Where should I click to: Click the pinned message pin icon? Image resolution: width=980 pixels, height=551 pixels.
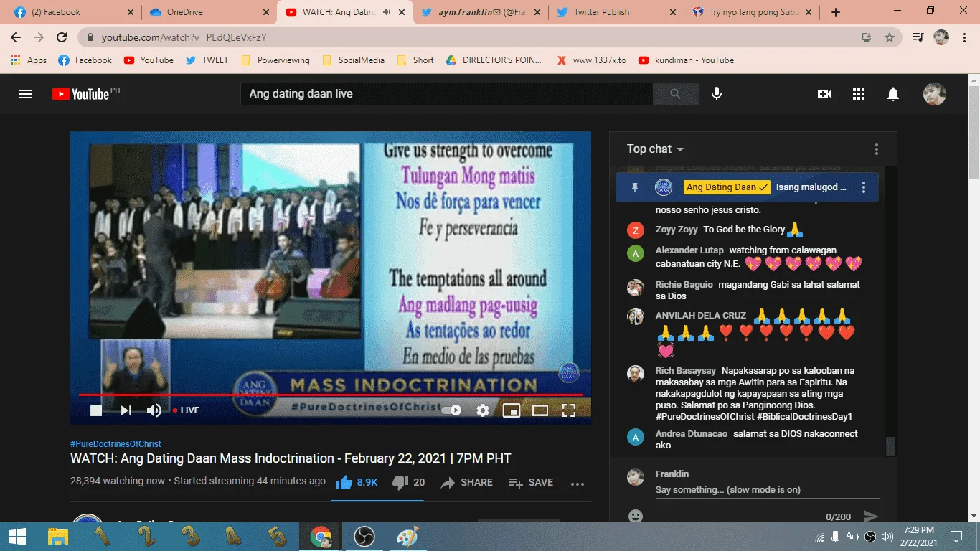tap(635, 187)
